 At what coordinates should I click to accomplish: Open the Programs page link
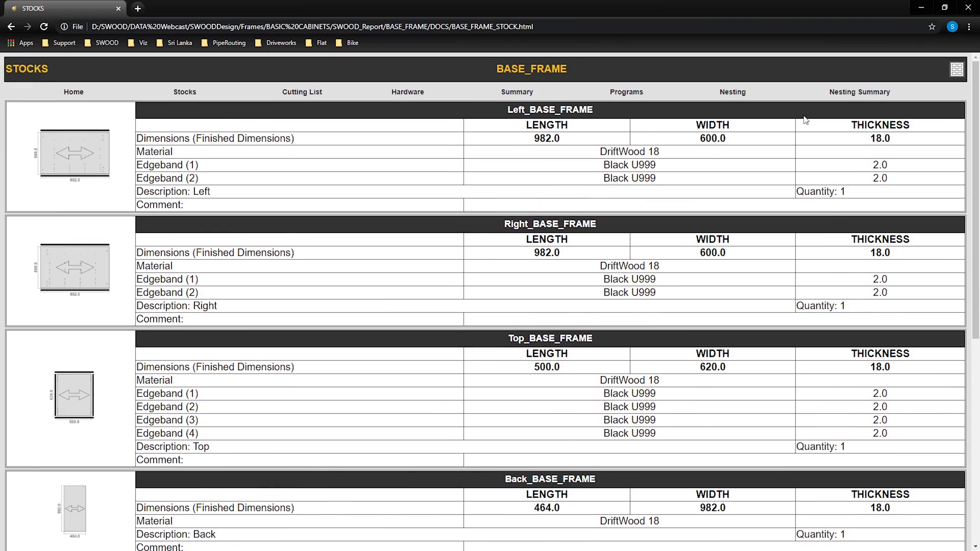coord(626,92)
